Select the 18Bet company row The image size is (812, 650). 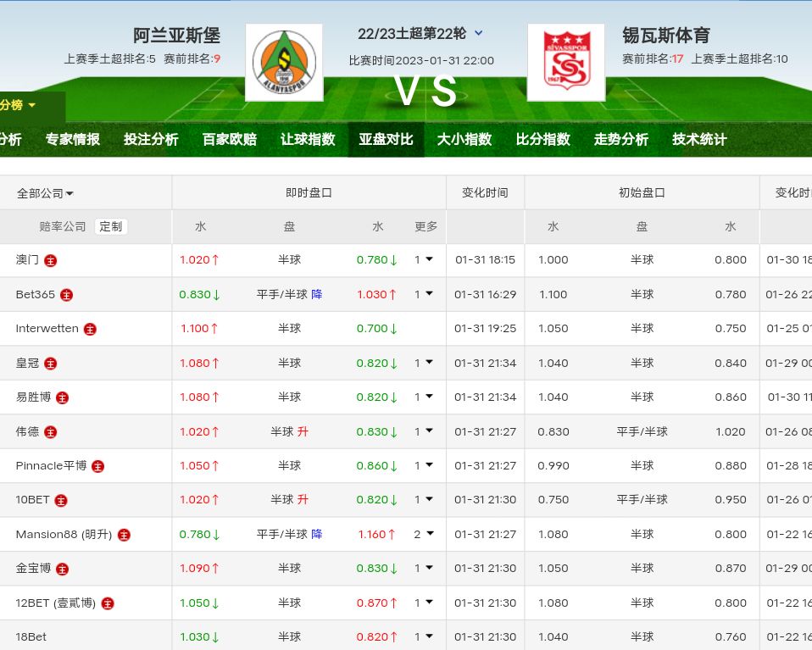[31, 636]
